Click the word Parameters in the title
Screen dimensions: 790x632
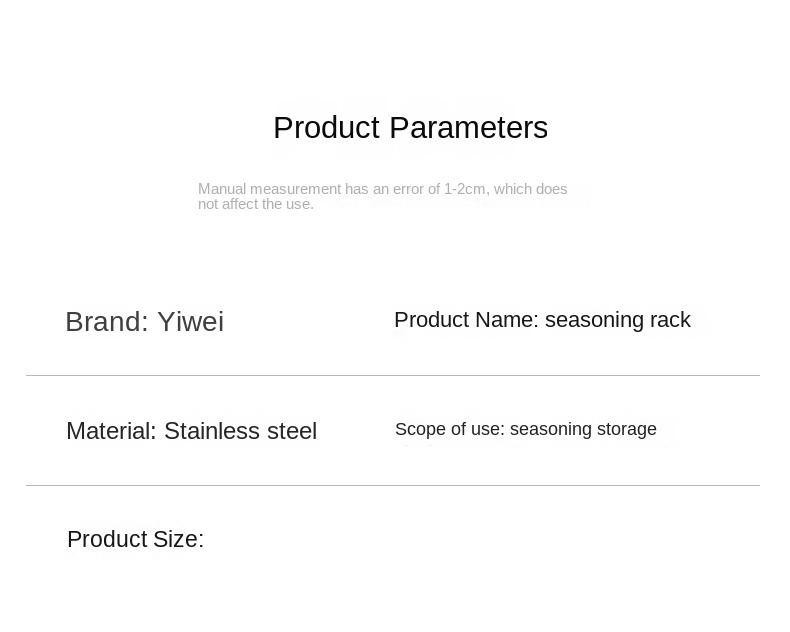pyautogui.click(x=469, y=128)
